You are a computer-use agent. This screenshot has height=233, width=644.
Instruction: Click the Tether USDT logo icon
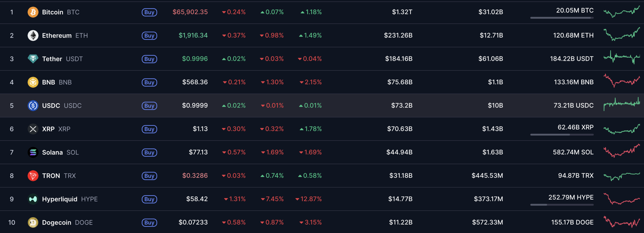[x=33, y=59]
